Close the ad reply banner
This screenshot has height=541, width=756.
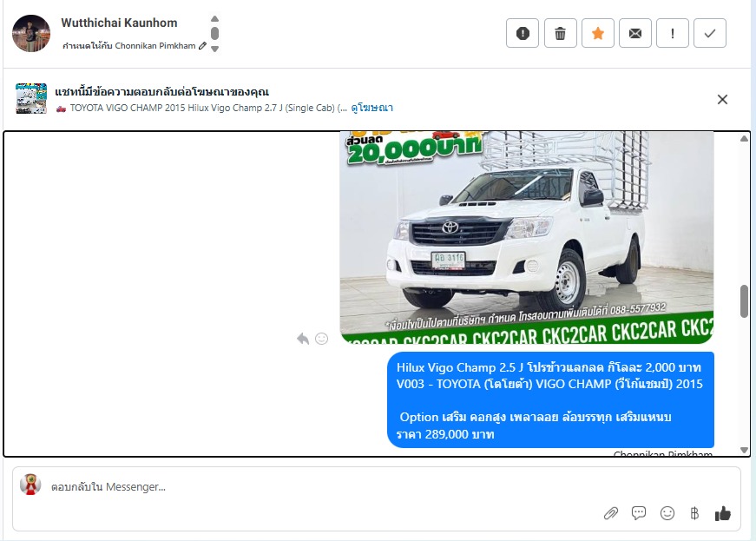pos(722,99)
